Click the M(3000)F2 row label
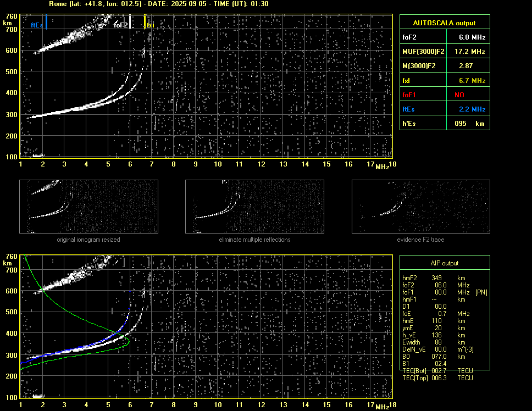The width and height of the screenshot is (532, 411). pos(419,66)
